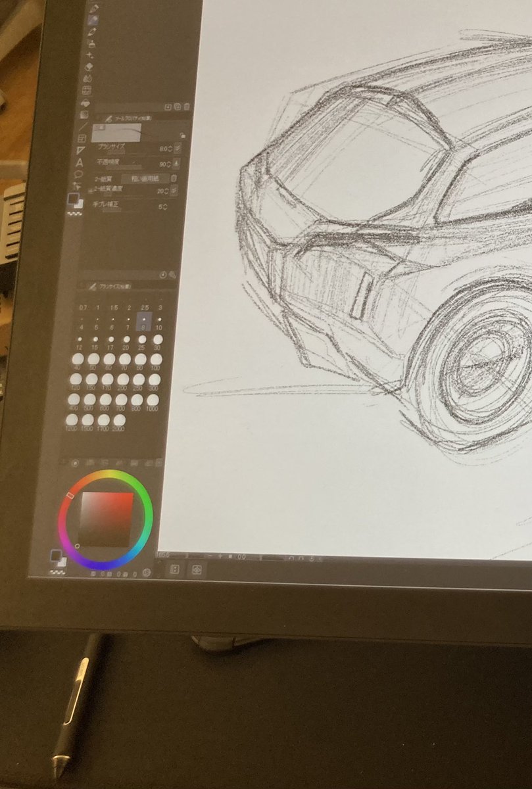532x789 pixels.
Task: Click the paper texture selection button
Action: pos(145,178)
